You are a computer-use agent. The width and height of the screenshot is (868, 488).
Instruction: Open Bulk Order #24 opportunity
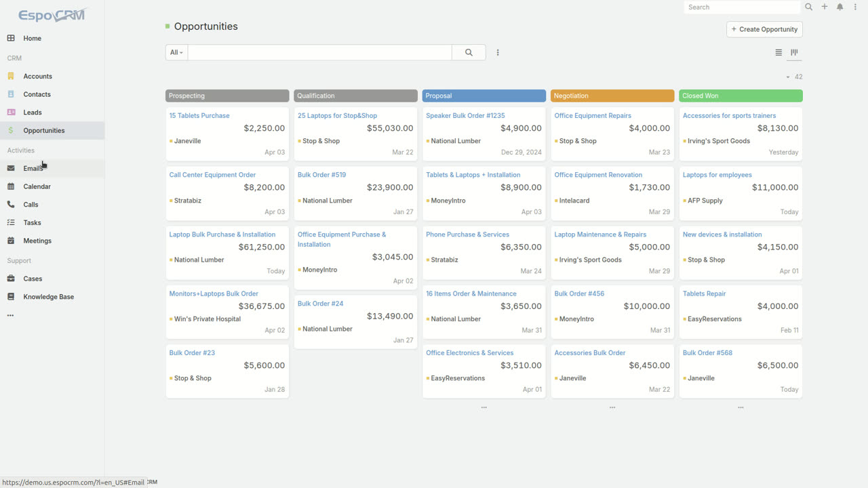click(x=320, y=304)
